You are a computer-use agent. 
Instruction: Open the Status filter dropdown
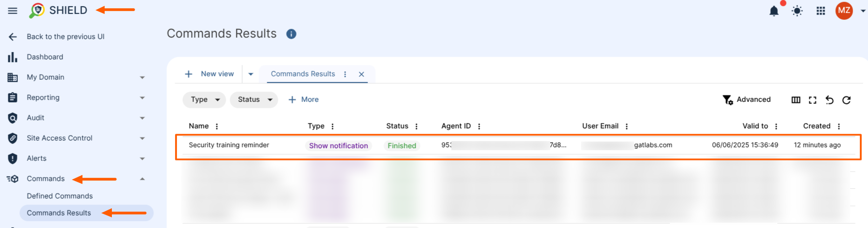tap(254, 100)
